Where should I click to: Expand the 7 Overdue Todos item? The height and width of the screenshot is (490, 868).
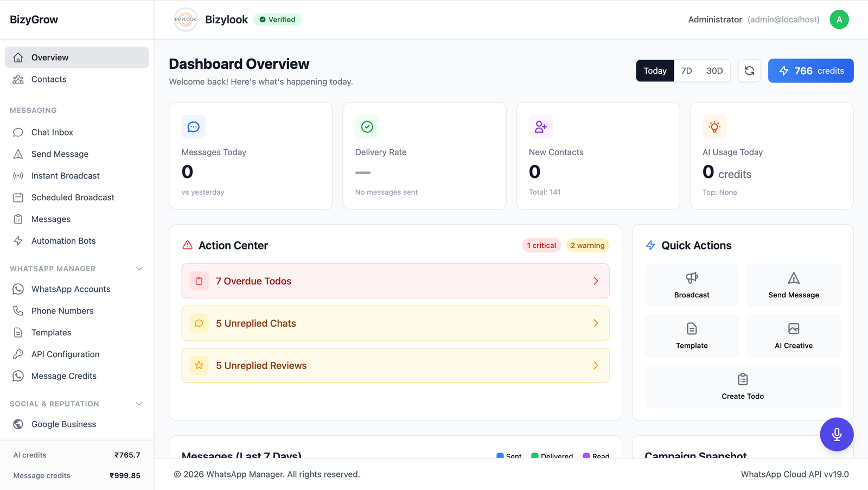coord(395,281)
